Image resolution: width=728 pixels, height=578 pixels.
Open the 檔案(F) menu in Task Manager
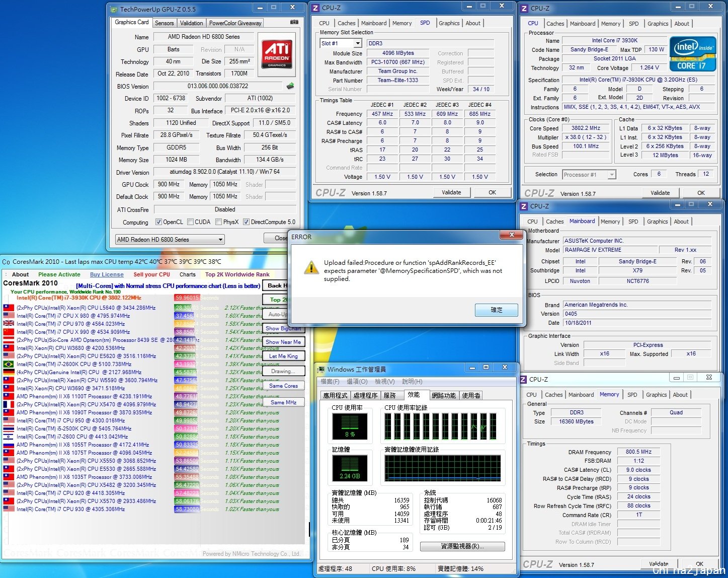point(330,382)
